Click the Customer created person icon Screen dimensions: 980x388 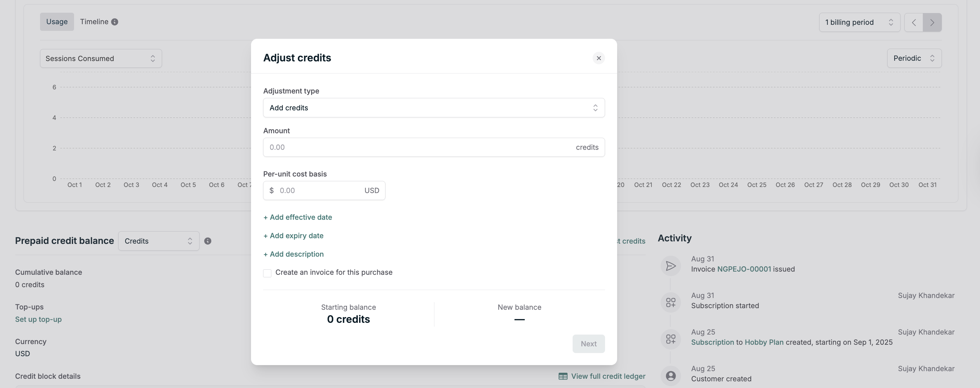[671, 376]
